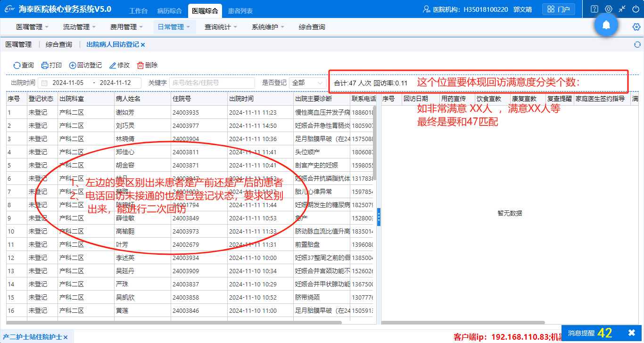Select patient 谢如芳 in the table
644x343 pixels.
[125, 112]
